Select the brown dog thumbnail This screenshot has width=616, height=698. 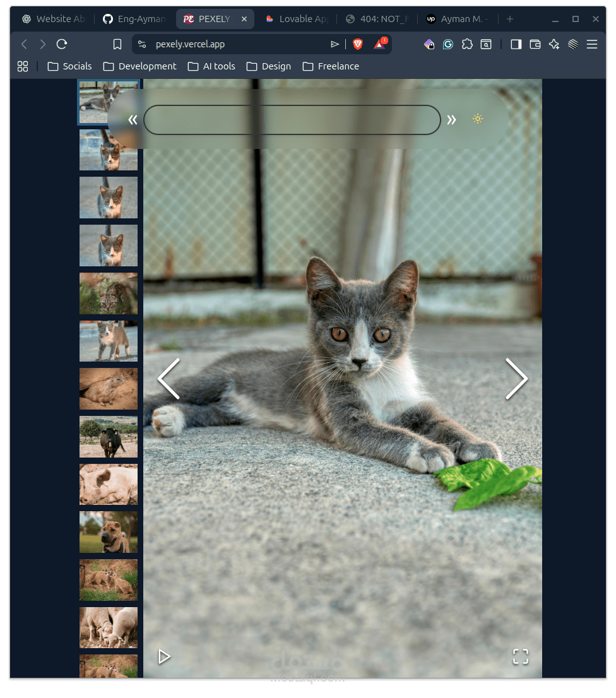[x=109, y=533]
